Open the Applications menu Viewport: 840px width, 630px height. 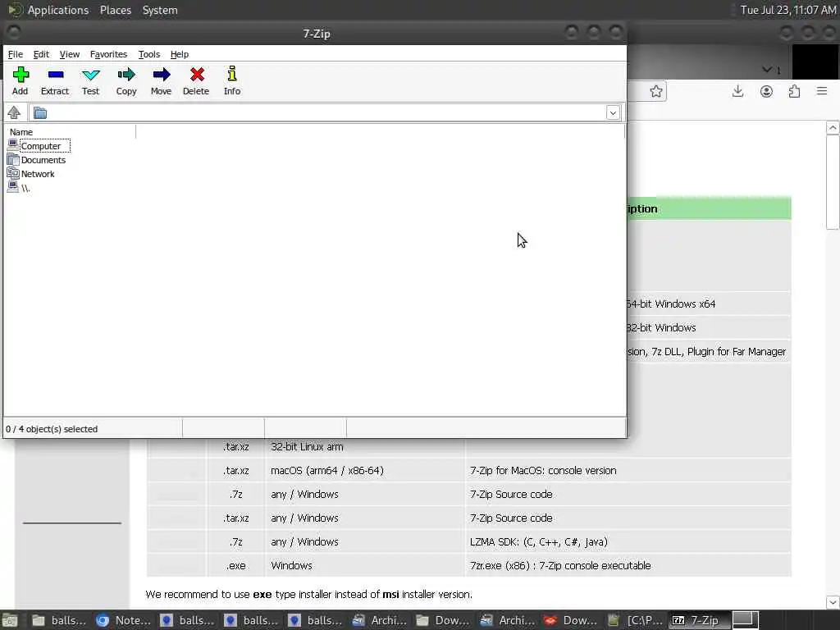[x=58, y=10]
